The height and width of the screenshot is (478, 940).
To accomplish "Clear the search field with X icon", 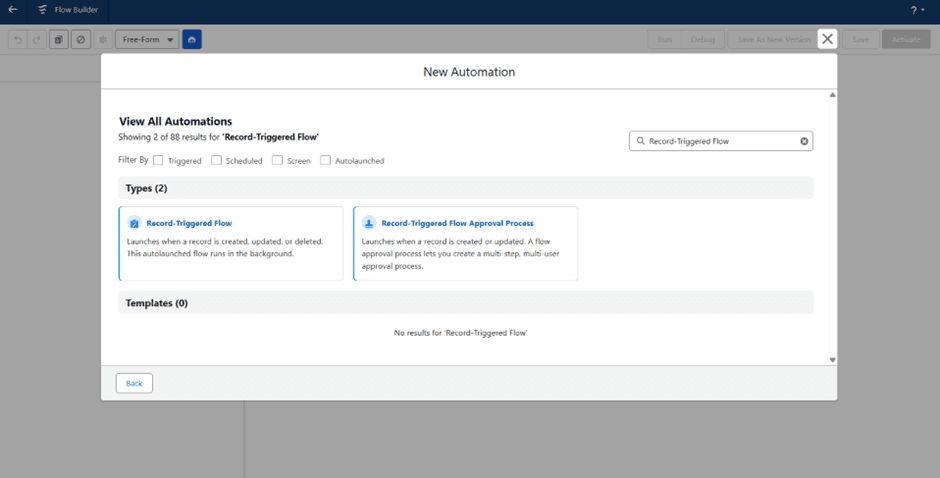I will 804,142.
